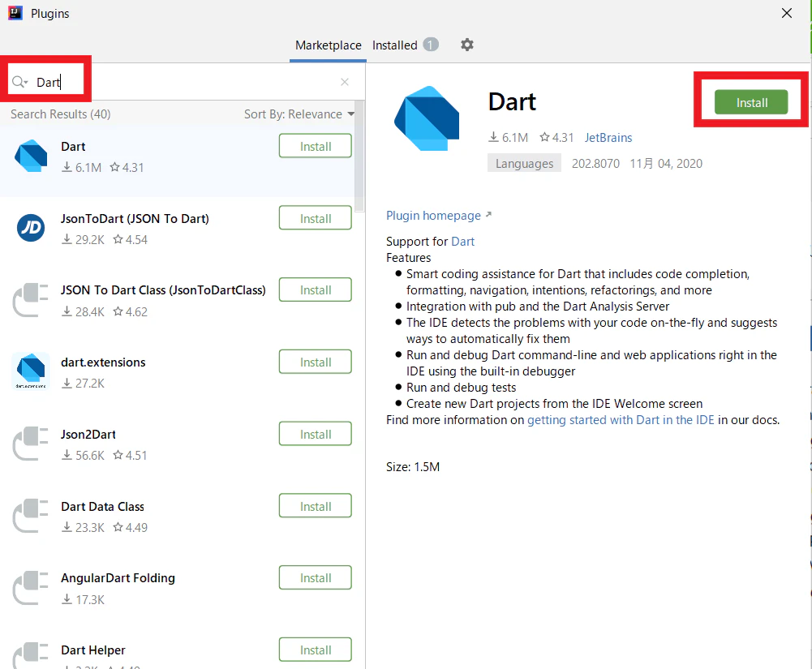
Task: Install the Dart Helper plugin
Action: (x=316, y=650)
